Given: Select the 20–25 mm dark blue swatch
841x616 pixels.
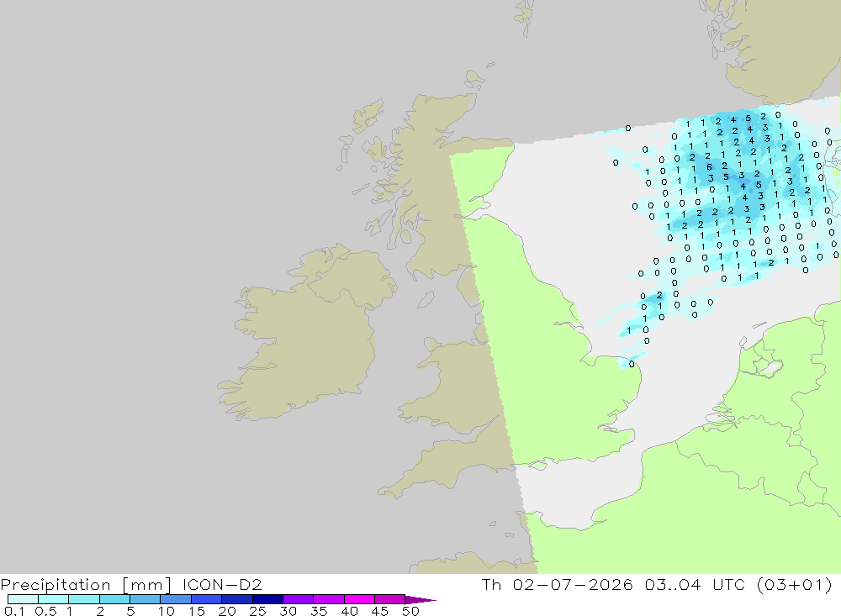Looking at the screenshot, I should (237, 599).
